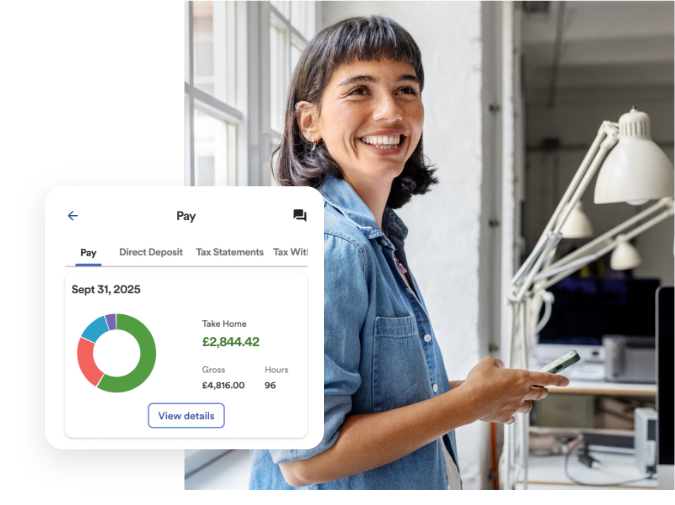This screenshot has height=505, width=675.
Task: Select the partially hidden Tax Withholding tab
Action: point(290,252)
